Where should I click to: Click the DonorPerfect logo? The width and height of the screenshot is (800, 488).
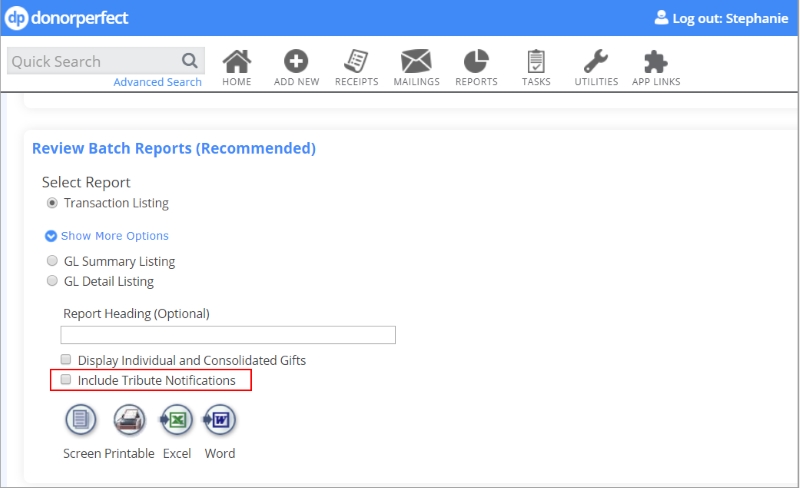(x=67, y=18)
